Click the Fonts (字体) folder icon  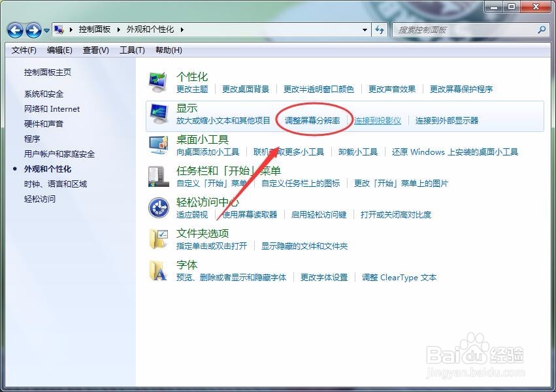click(x=158, y=270)
